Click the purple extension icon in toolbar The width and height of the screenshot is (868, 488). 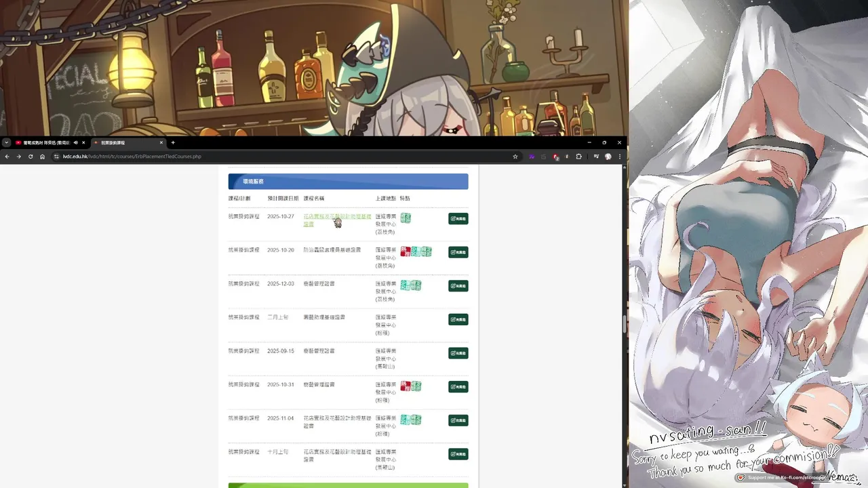(532, 157)
